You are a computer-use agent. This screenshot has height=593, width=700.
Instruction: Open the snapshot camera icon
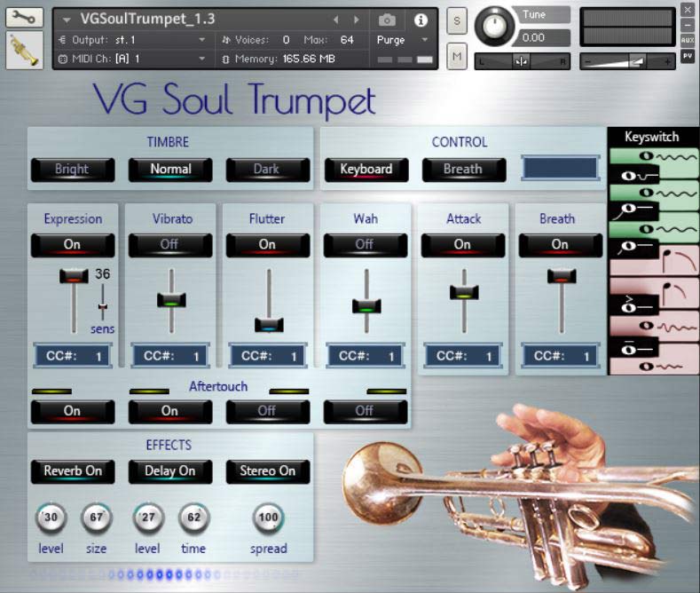point(387,20)
